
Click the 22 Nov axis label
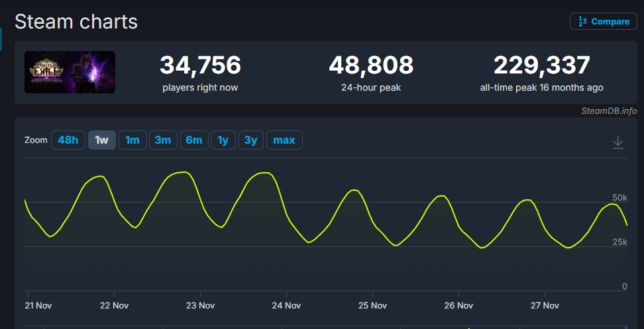click(x=115, y=306)
